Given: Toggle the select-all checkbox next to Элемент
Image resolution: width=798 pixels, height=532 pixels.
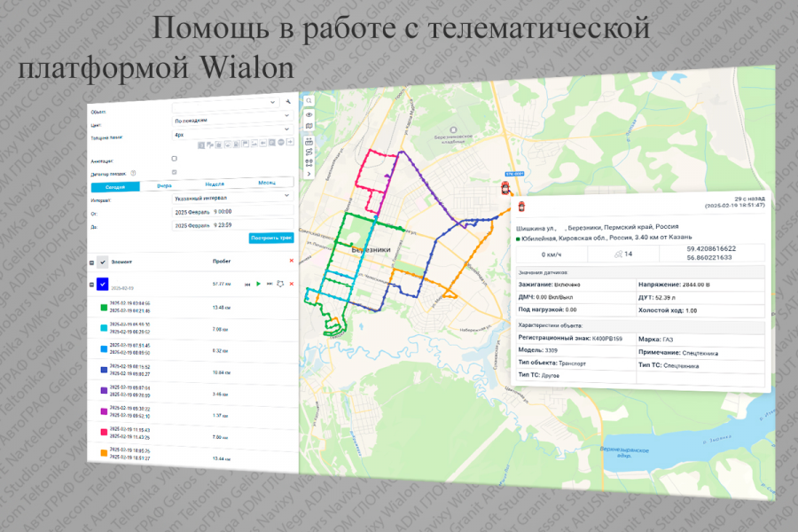Looking at the screenshot, I should 102,262.
